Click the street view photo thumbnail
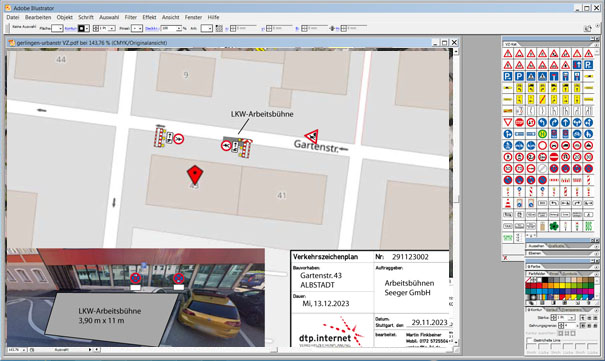This screenshot has height=361, width=605. (135, 297)
